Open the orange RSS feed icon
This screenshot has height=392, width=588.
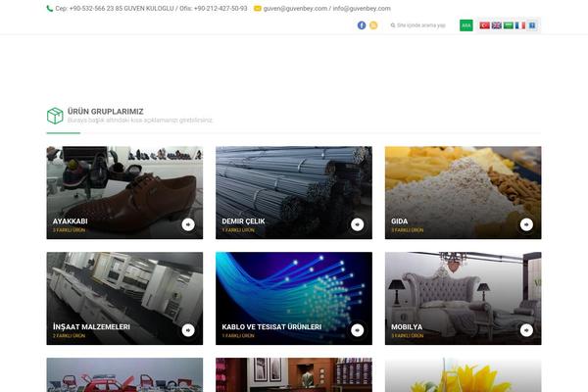(x=373, y=25)
